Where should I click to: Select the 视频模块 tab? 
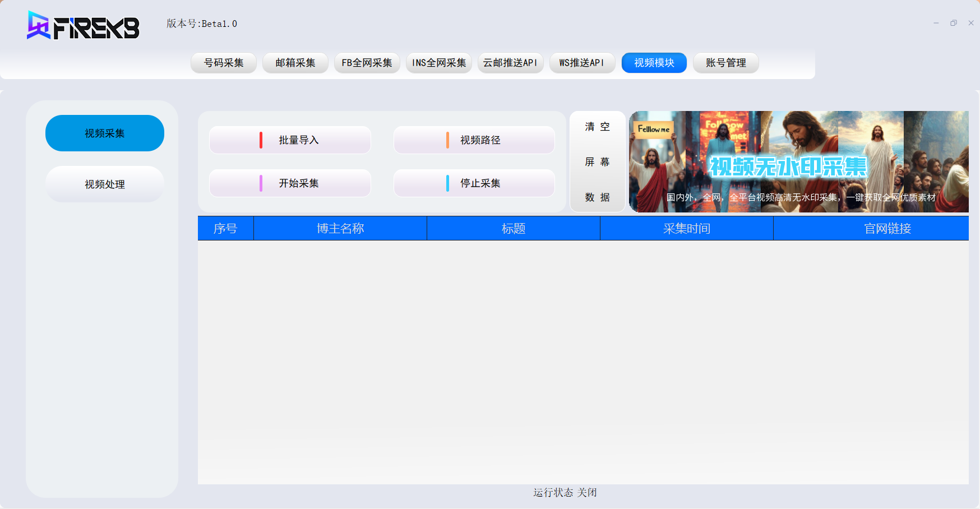click(654, 63)
